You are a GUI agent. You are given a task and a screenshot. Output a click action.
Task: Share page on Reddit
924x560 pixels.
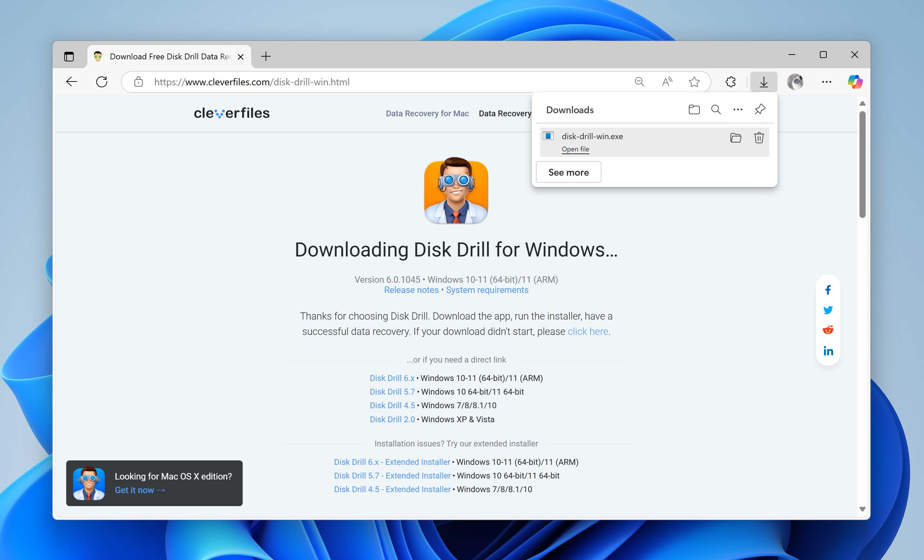tap(828, 330)
